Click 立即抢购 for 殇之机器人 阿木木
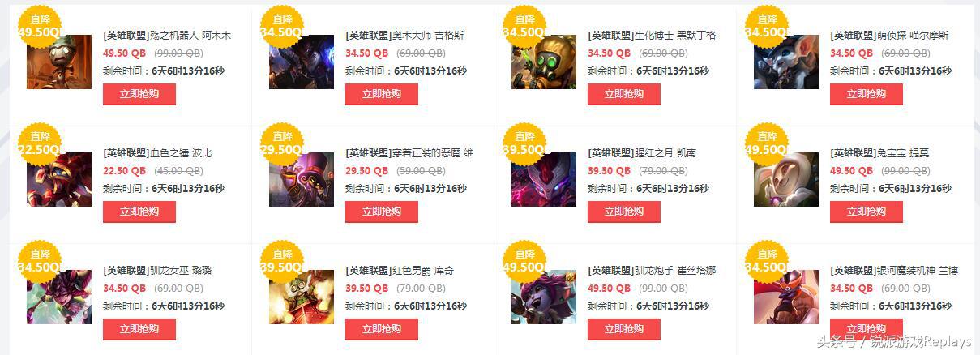This screenshot has width=980, height=355. (139, 94)
